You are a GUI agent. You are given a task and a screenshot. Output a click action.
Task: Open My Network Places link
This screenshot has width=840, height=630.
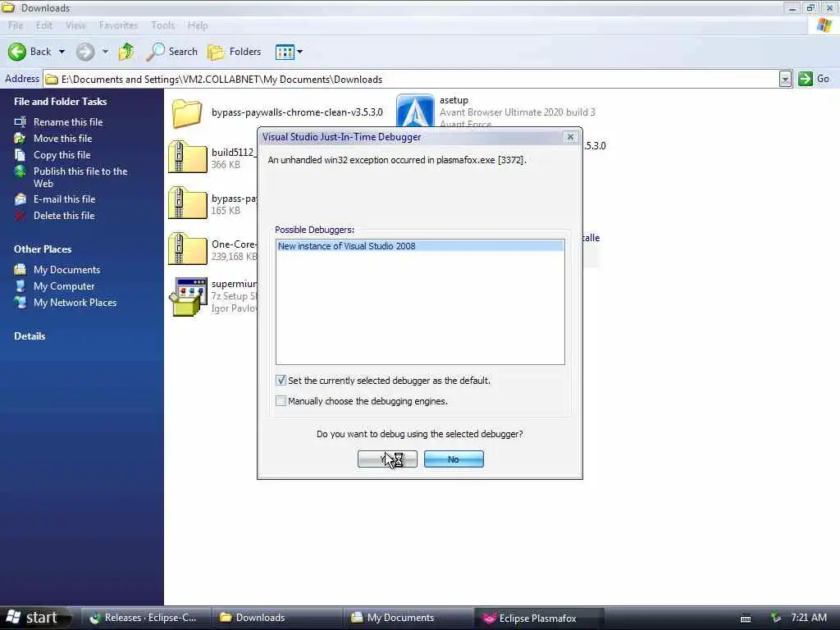click(75, 303)
